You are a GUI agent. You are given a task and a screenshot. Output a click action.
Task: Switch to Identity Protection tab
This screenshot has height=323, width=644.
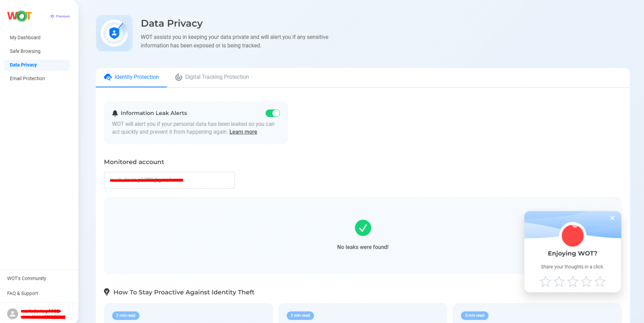click(132, 77)
